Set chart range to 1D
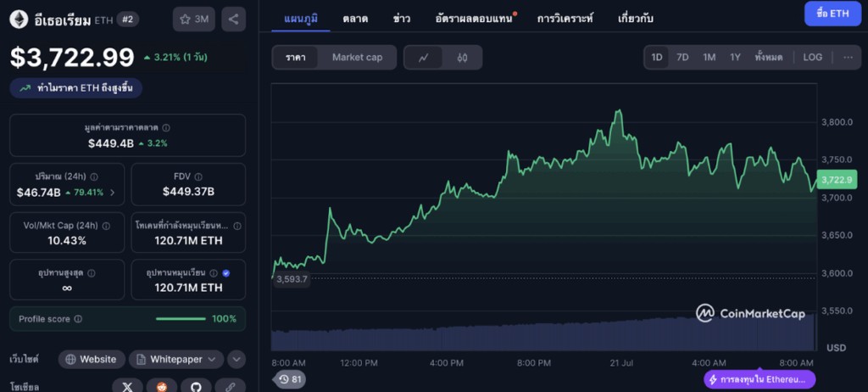The image size is (868, 392). (x=657, y=57)
